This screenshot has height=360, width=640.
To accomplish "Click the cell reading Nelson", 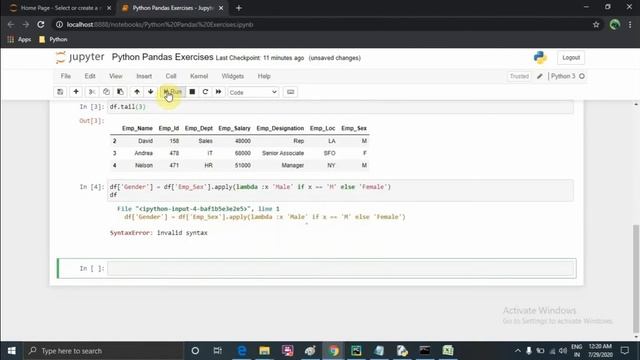I will tap(144, 165).
